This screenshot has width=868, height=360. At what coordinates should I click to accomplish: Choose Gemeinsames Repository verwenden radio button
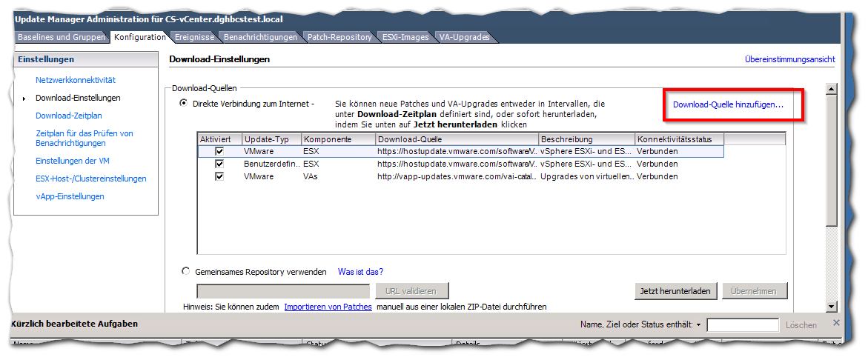click(x=185, y=272)
